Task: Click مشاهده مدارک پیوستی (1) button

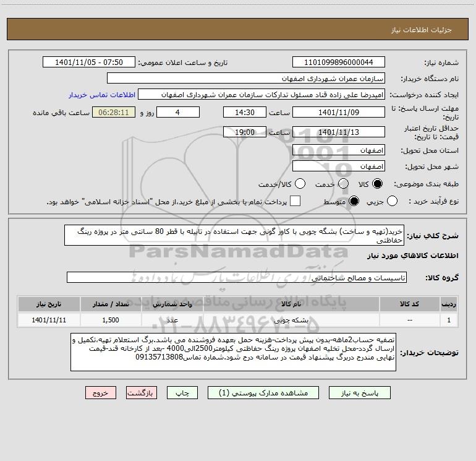Action: tap(263, 393)
